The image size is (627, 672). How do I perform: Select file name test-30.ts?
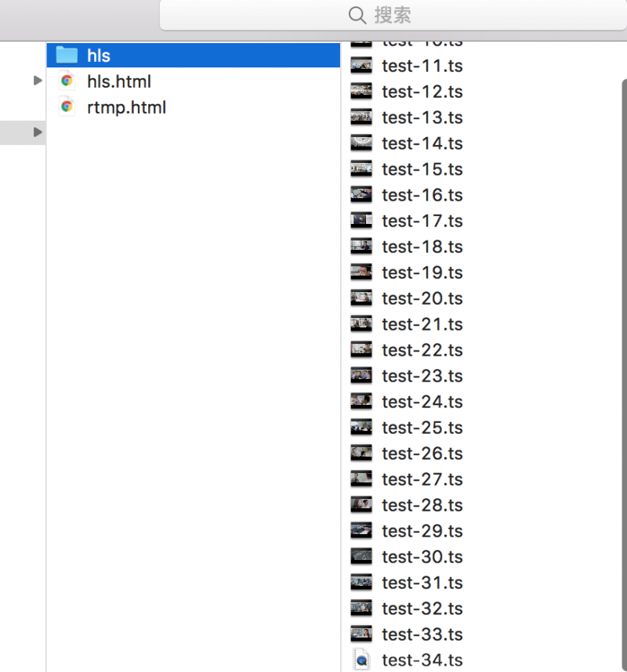tap(422, 557)
